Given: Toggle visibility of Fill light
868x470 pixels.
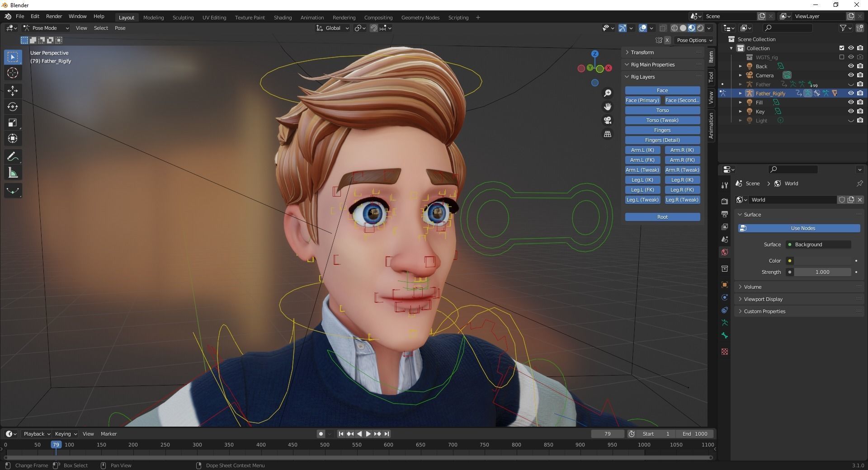Looking at the screenshot, I should (851, 102).
